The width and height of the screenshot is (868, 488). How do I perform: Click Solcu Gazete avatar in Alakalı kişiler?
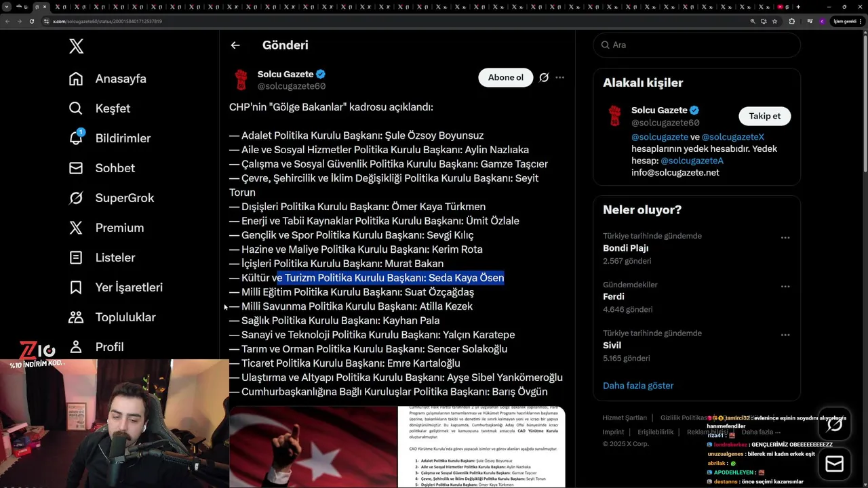coord(614,116)
